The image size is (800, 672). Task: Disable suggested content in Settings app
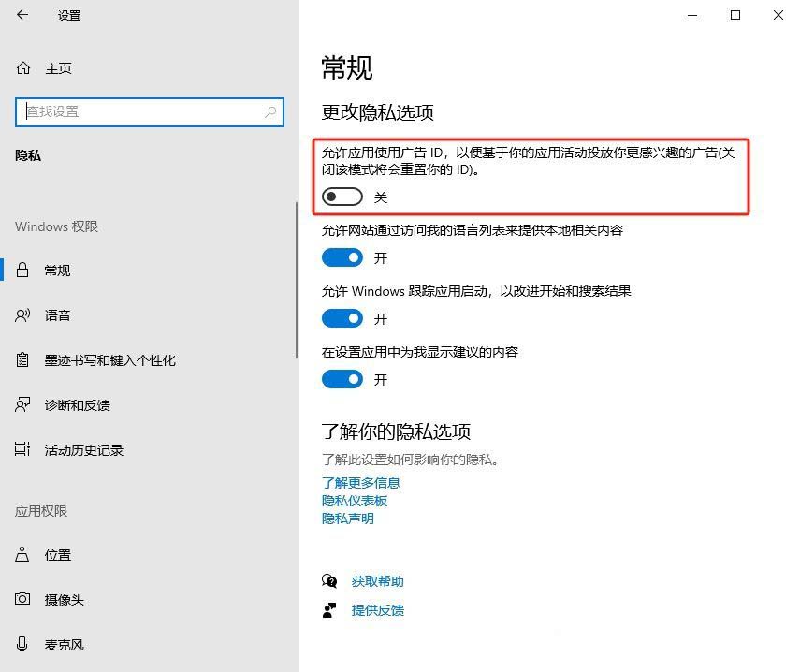[342, 379]
